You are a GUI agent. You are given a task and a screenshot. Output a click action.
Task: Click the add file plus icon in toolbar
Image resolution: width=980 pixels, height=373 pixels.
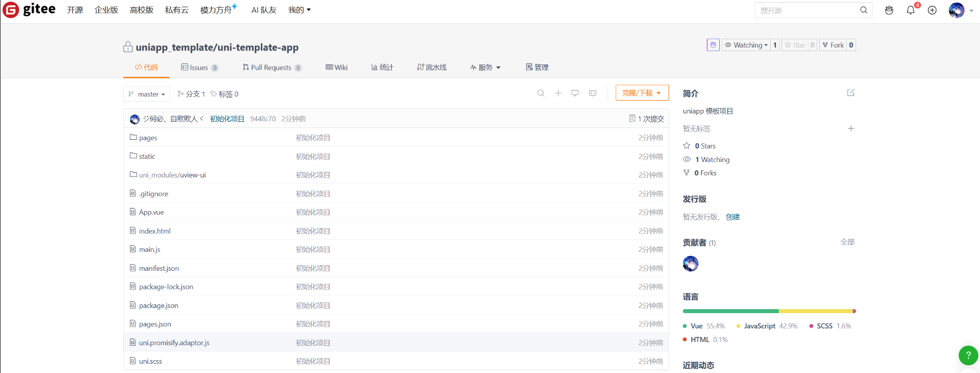tap(558, 93)
